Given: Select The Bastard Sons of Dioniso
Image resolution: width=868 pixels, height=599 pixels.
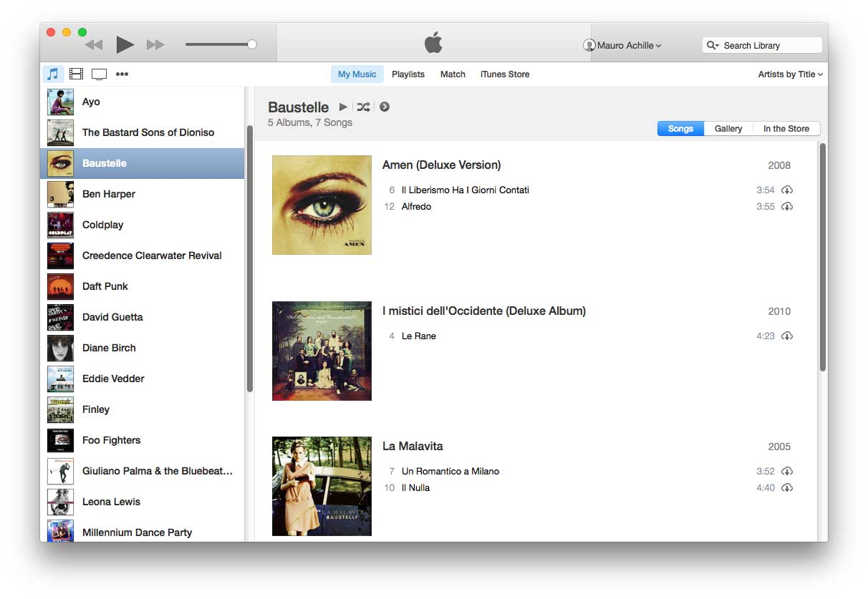Looking at the screenshot, I should click(x=142, y=132).
